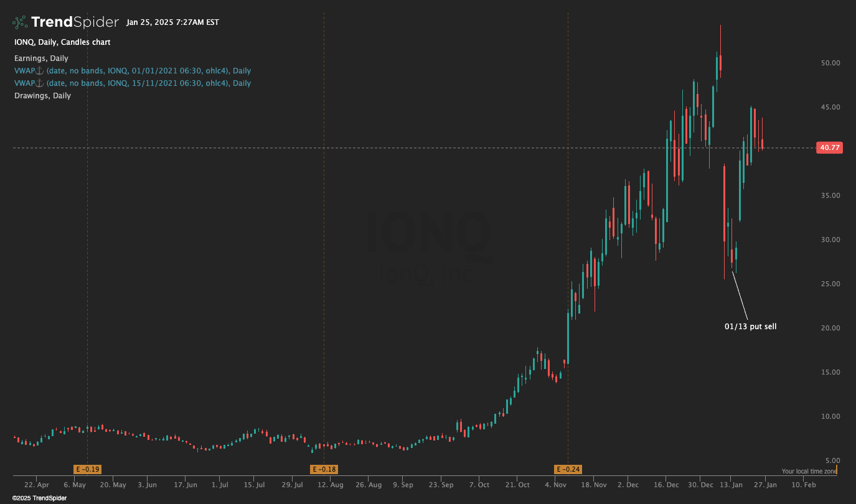856x504 pixels.
Task: Select the 'IONQ, Daily, Candles chart' legend entry
Action: [x=62, y=42]
